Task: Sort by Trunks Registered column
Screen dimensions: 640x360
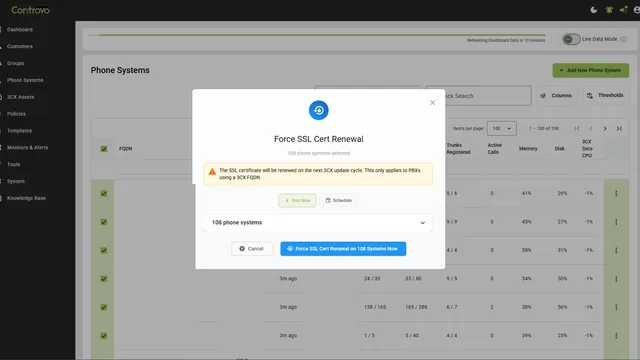Action: tap(458, 149)
